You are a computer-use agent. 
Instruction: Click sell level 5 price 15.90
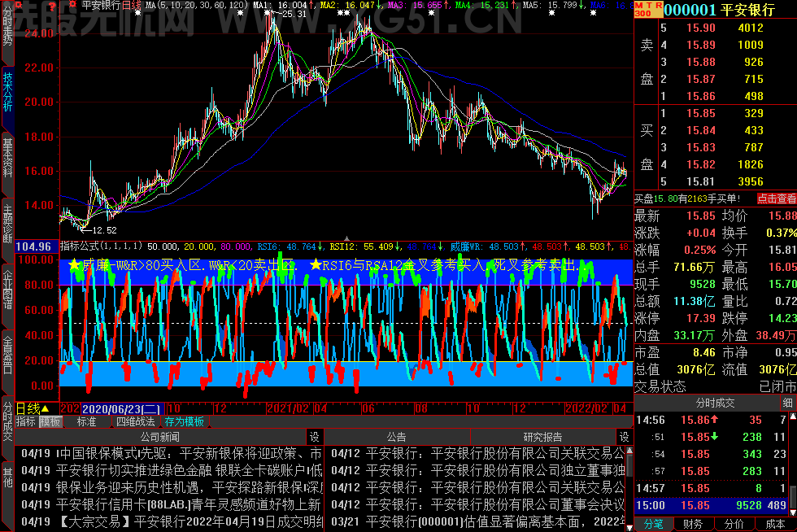tap(701, 28)
